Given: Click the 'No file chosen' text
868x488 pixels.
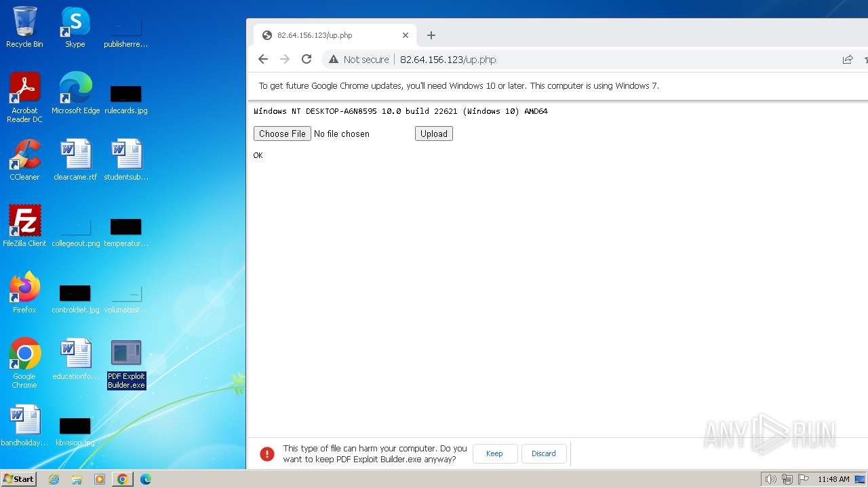Looking at the screenshot, I should click(342, 134).
